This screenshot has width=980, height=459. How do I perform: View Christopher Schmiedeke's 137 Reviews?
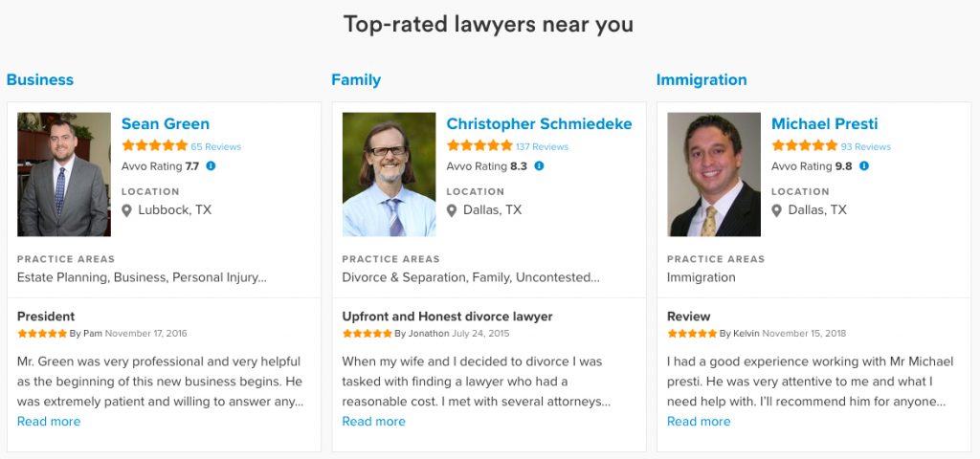coord(542,147)
